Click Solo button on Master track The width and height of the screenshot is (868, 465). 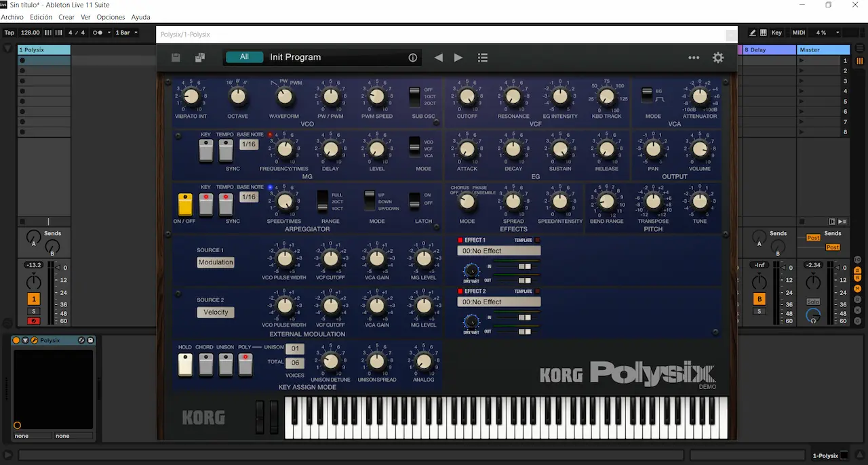point(813,302)
